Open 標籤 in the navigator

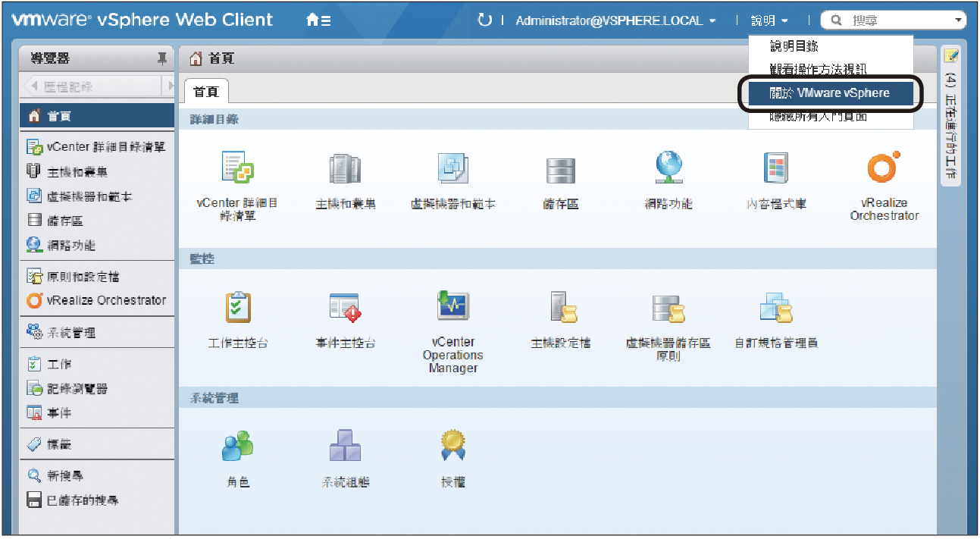[x=98, y=444]
